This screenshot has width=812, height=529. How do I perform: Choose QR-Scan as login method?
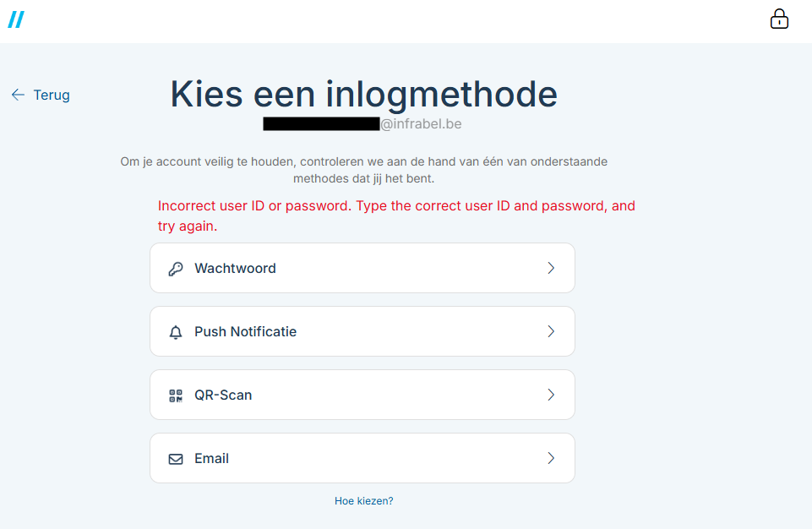click(362, 395)
